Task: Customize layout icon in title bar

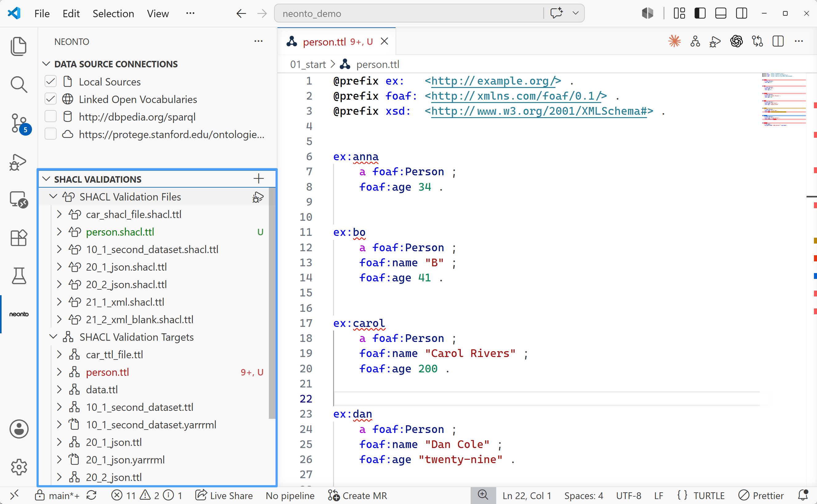Action: click(679, 13)
